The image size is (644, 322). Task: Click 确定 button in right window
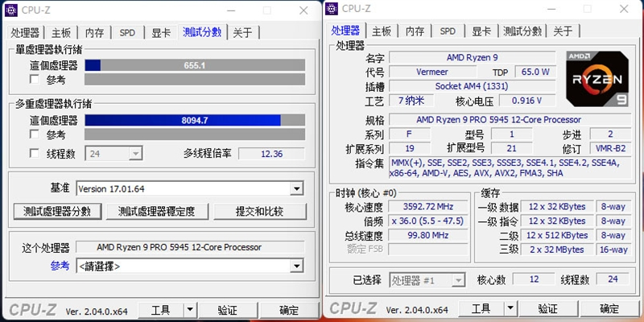(x=609, y=308)
